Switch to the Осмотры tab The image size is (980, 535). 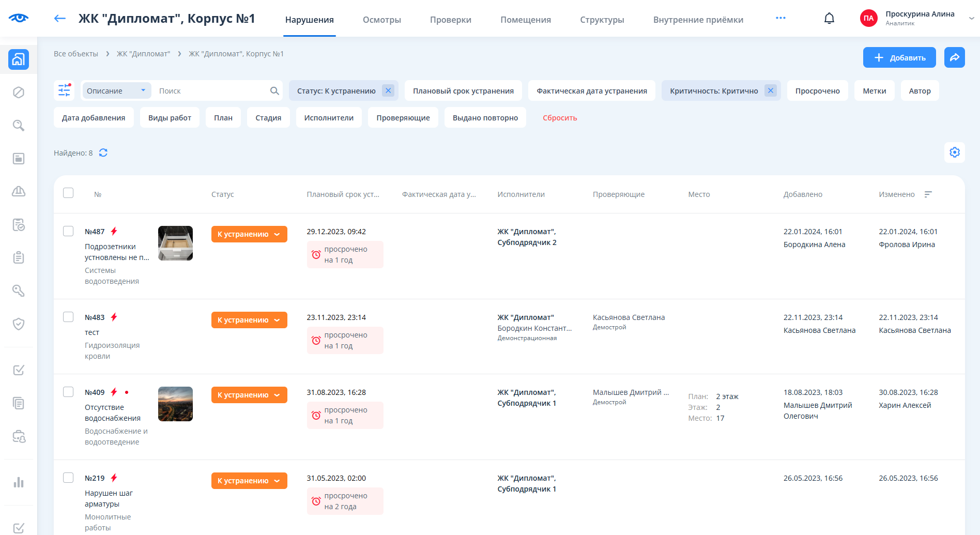[381, 20]
